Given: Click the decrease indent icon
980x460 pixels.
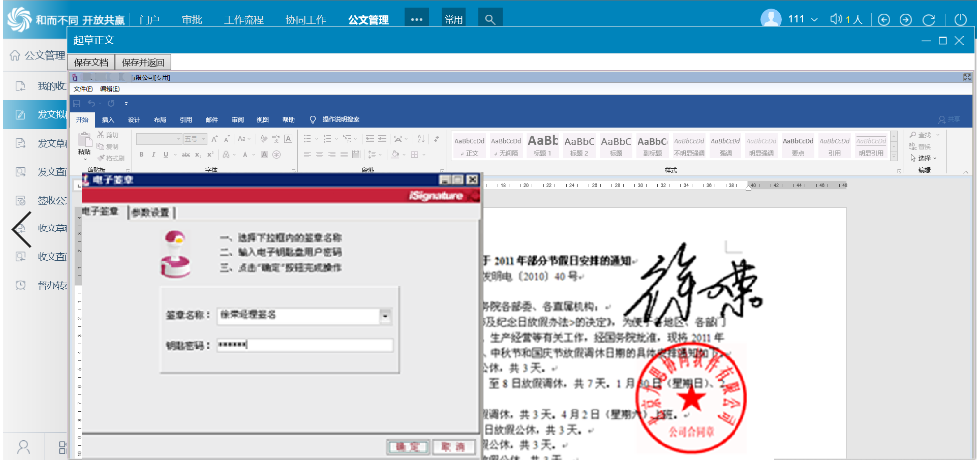Looking at the screenshot, I should [370, 139].
